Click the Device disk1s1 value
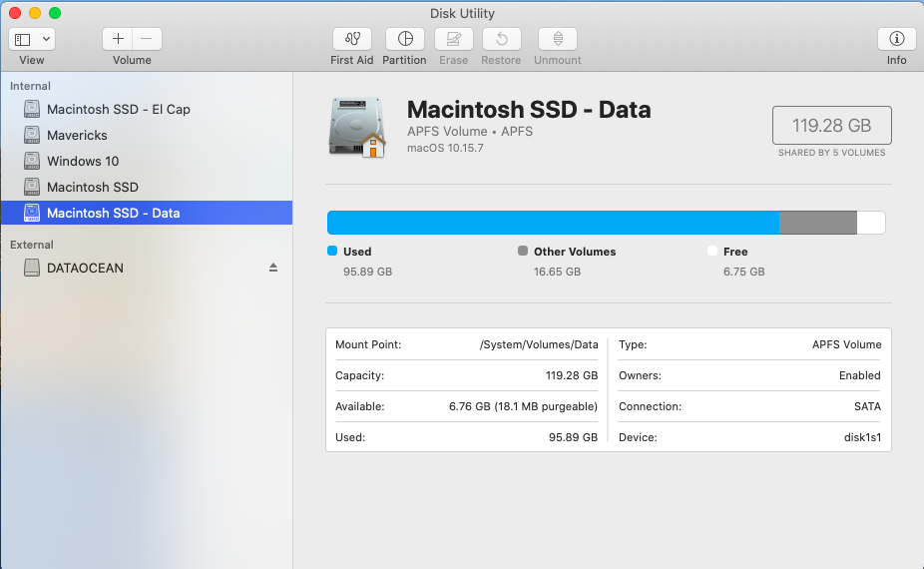This screenshot has height=569, width=924. (x=863, y=437)
